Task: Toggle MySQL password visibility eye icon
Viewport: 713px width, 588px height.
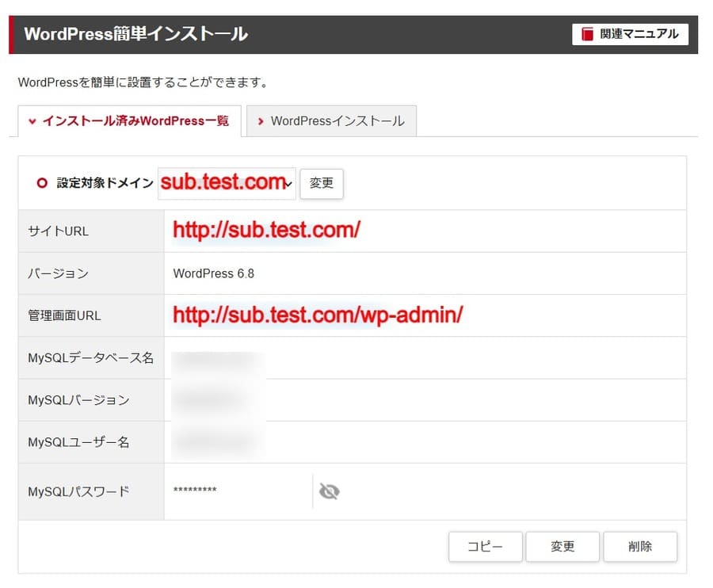Action: 329,492
